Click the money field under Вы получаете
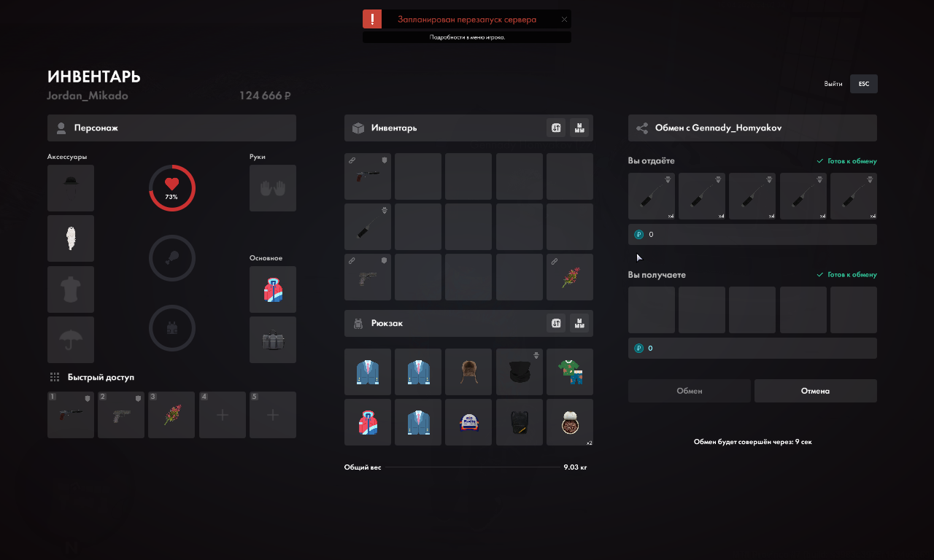Image resolution: width=934 pixels, height=560 pixels. pos(752,349)
